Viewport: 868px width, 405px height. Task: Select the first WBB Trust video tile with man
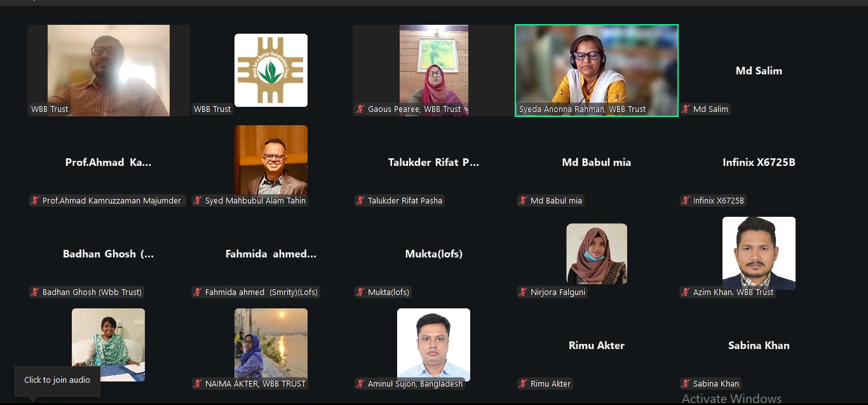pyautogui.click(x=109, y=71)
